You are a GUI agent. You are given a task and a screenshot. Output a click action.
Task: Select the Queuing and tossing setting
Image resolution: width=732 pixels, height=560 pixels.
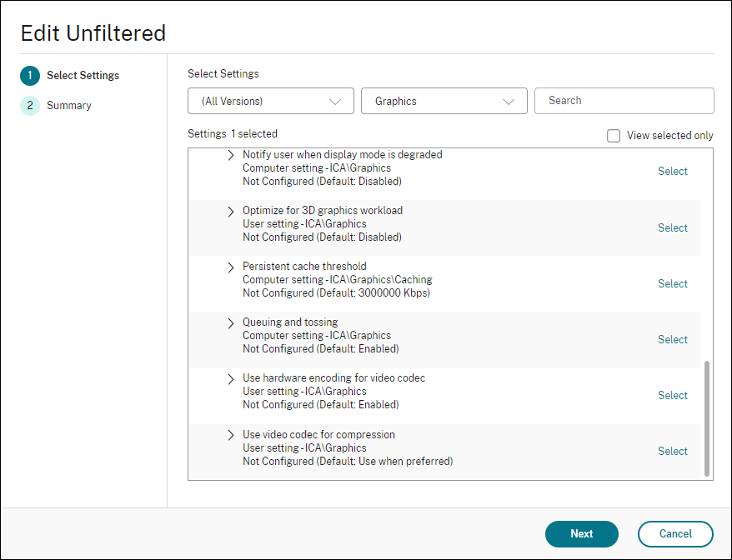(x=672, y=340)
